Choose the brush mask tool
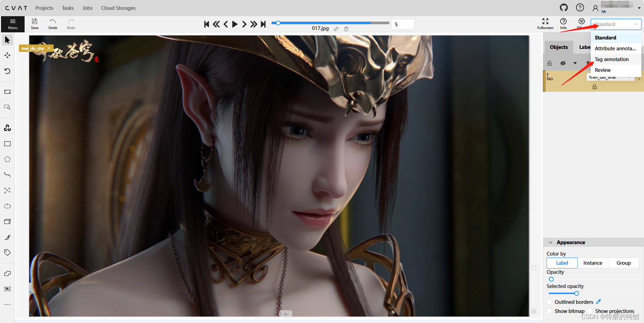 tap(7, 237)
